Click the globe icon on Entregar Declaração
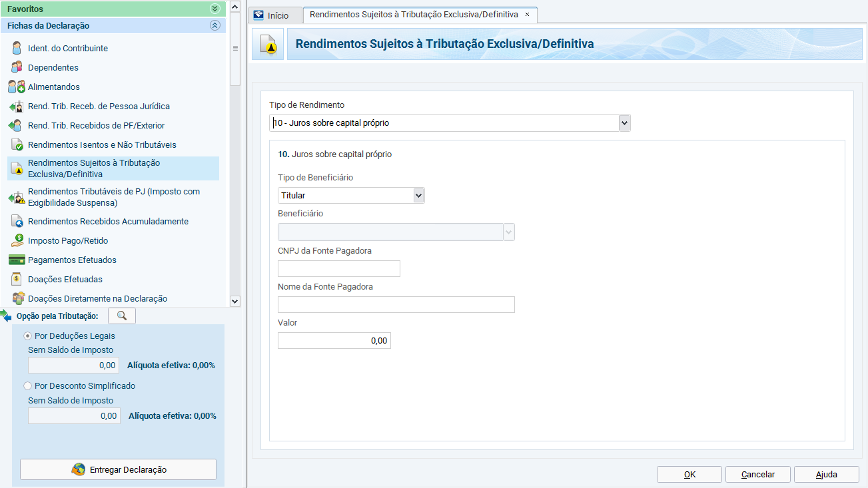 coord(79,469)
